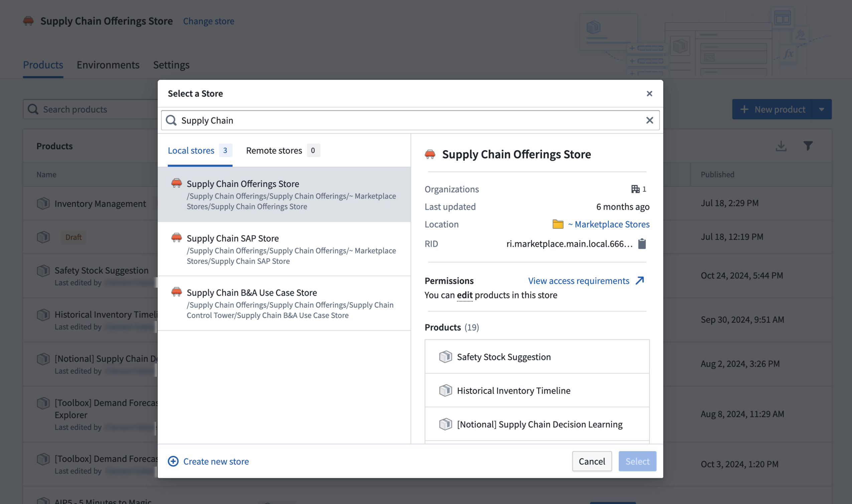Viewport: 852px width, 504px height.
Task: Click the Change store link
Action: pyautogui.click(x=208, y=21)
